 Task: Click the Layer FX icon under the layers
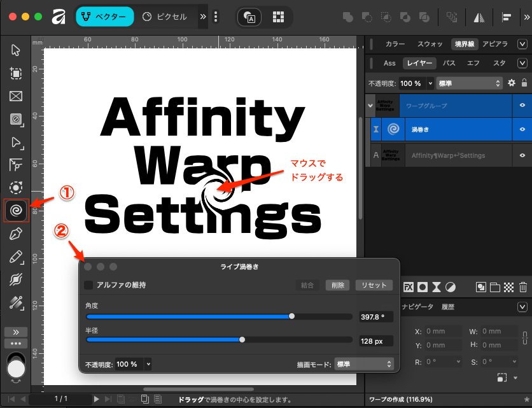(x=409, y=287)
